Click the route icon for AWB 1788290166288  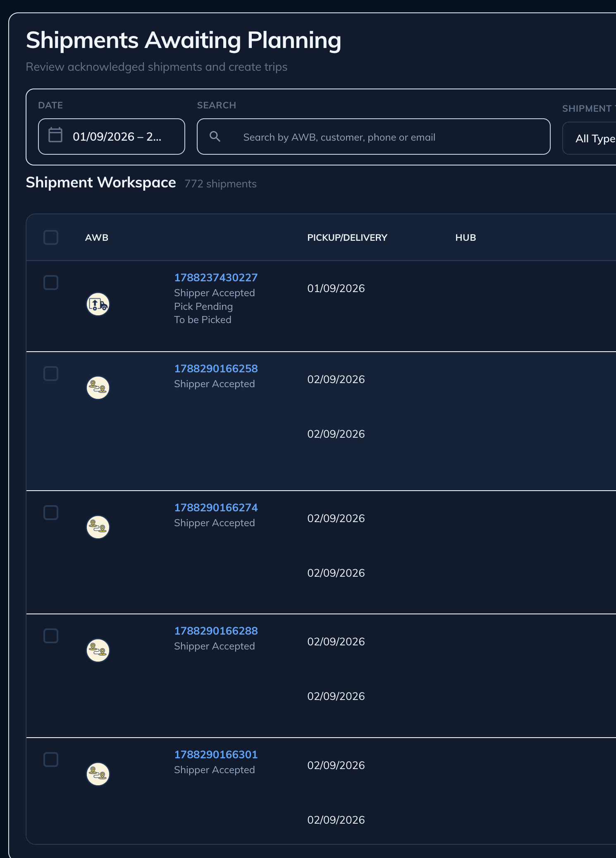(98, 650)
